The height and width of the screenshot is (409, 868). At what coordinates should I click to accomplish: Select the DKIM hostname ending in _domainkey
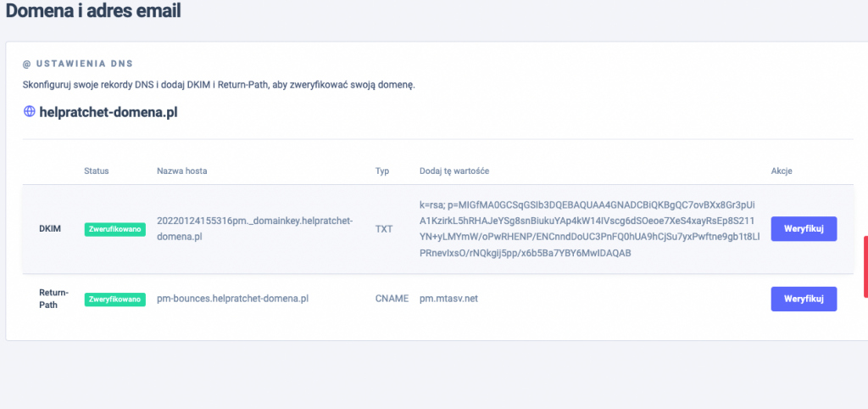pyautogui.click(x=254, y=228)
